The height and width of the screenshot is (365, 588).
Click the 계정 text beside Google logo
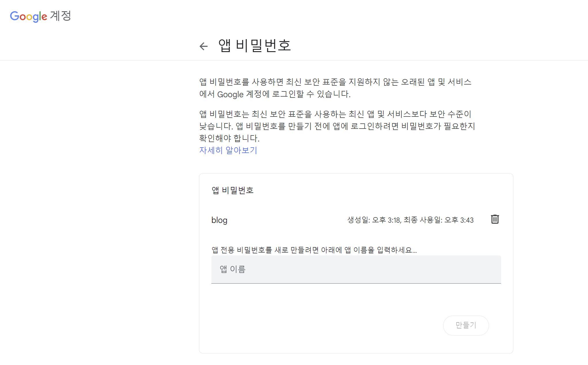(x=60, y=16)
